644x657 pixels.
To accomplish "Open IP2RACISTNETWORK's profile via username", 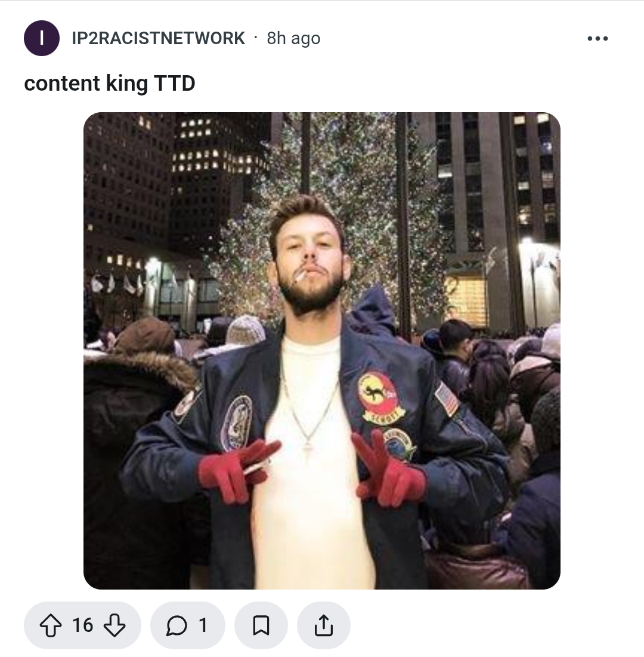I will click(x=158, y=38).
